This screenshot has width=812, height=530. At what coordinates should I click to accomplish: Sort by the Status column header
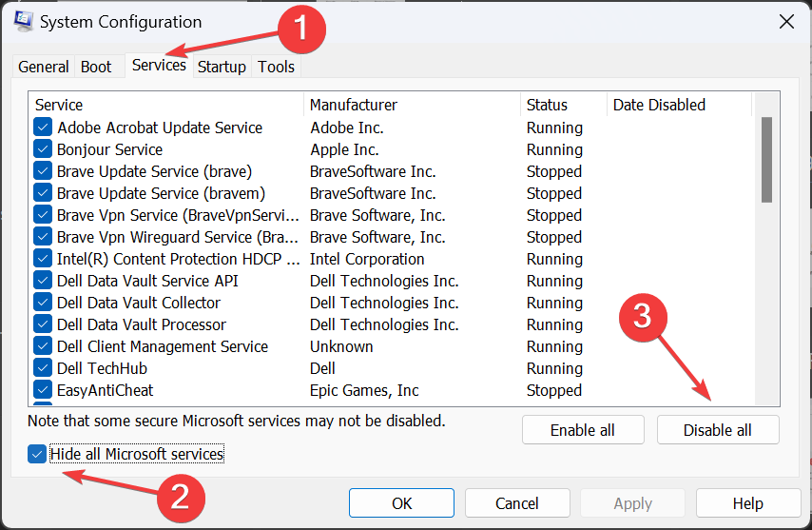[x=564, y=105]
